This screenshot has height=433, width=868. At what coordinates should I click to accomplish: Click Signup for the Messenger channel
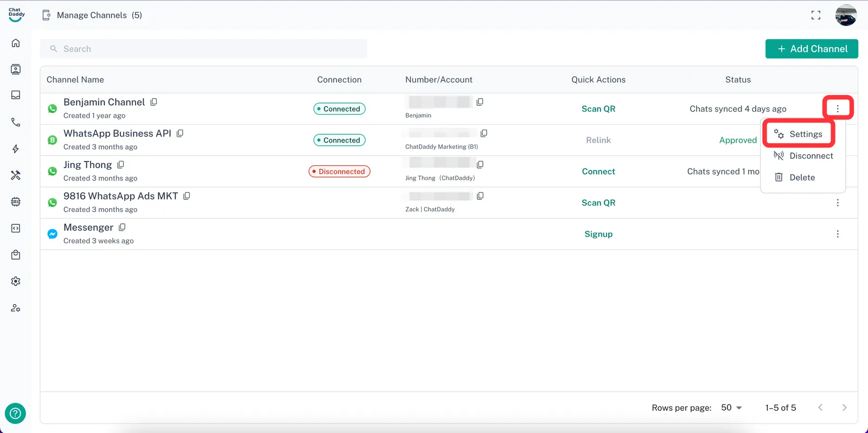point(598,234)
